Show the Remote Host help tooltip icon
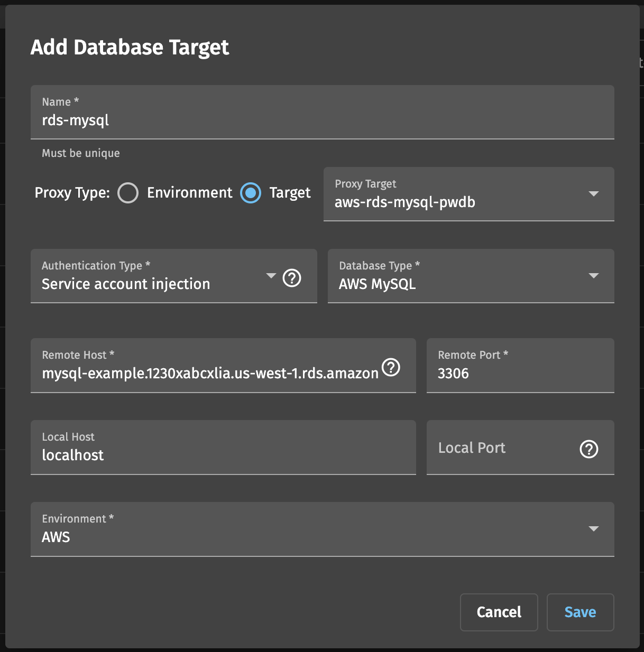 click(391, 367)
